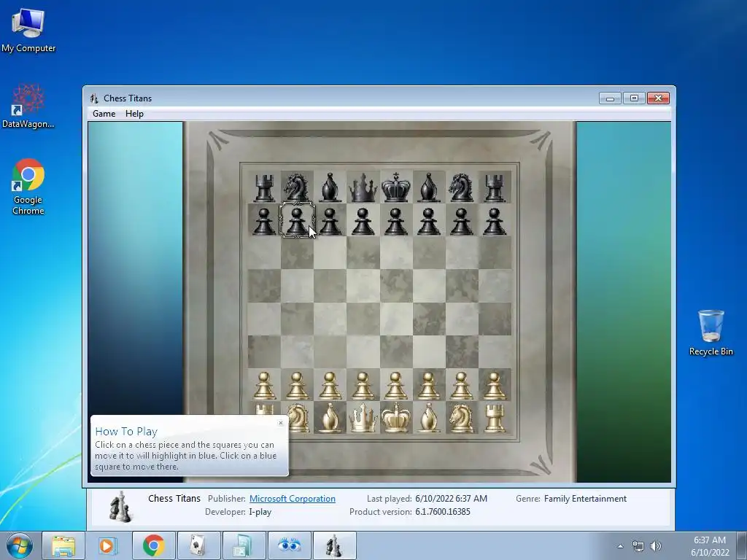Click the Microsoft Corporation publisher link
Image resolution: width=747 pixels, height=560 pixels.
click(x=292, y=499)
